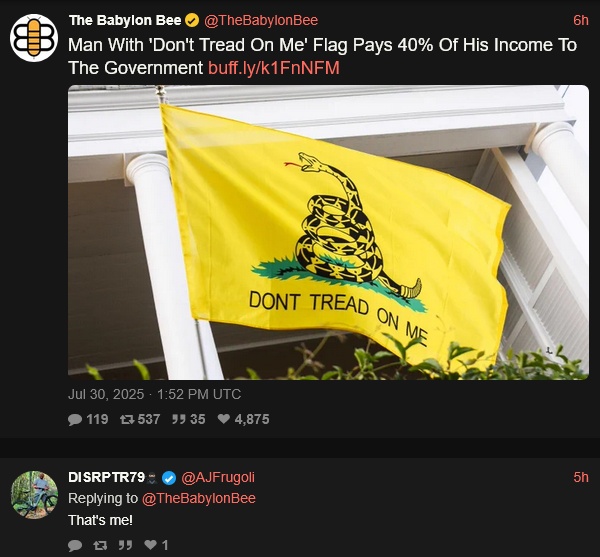Open the Gadsden flag image
The image size is (600, 557).
328,232
